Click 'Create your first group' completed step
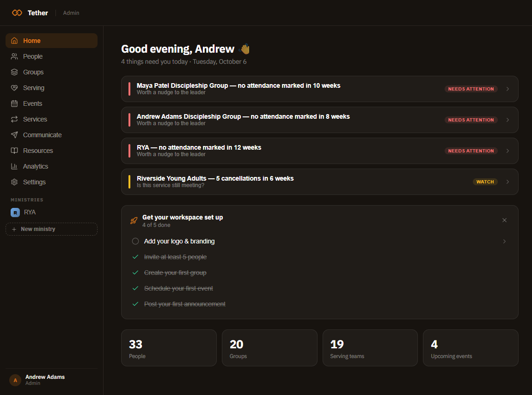The width and height of the screenshot is (532, 395). click(175, 273)
